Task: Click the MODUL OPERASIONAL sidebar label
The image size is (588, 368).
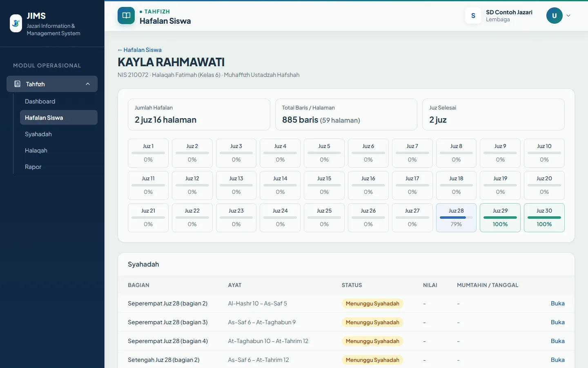Action: pyautogui.click(x=47, y=65)
